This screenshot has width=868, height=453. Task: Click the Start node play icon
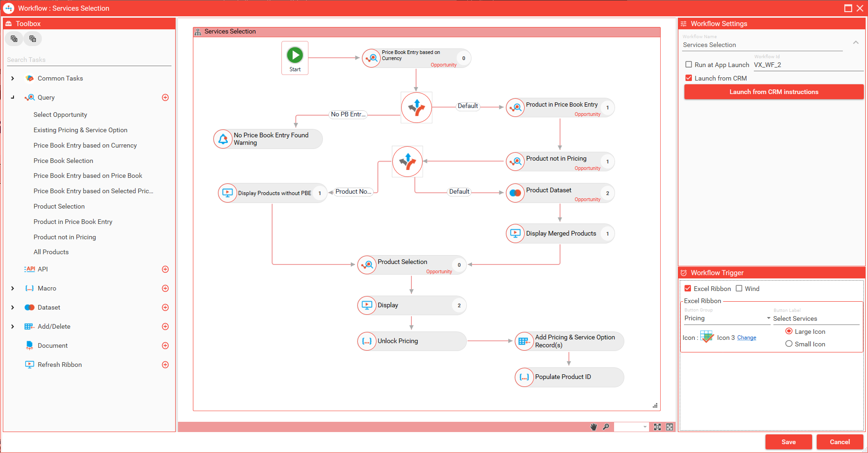click(294, 54)
